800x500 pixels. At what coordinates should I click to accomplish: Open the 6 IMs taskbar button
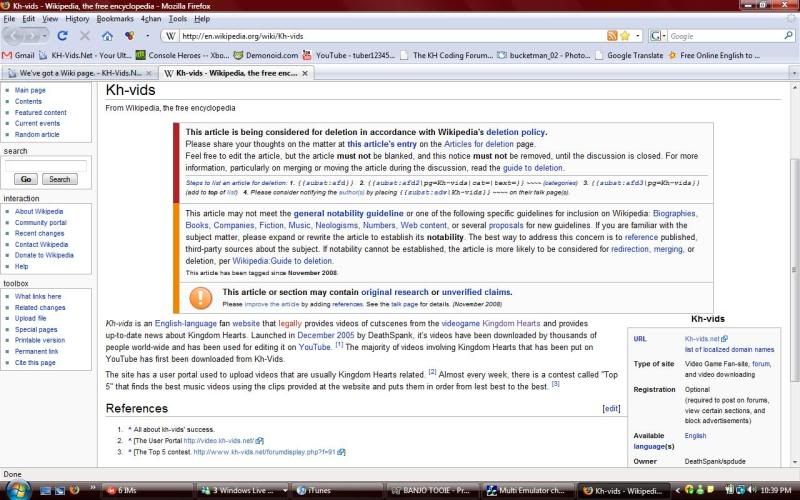[x=146, y=490]
